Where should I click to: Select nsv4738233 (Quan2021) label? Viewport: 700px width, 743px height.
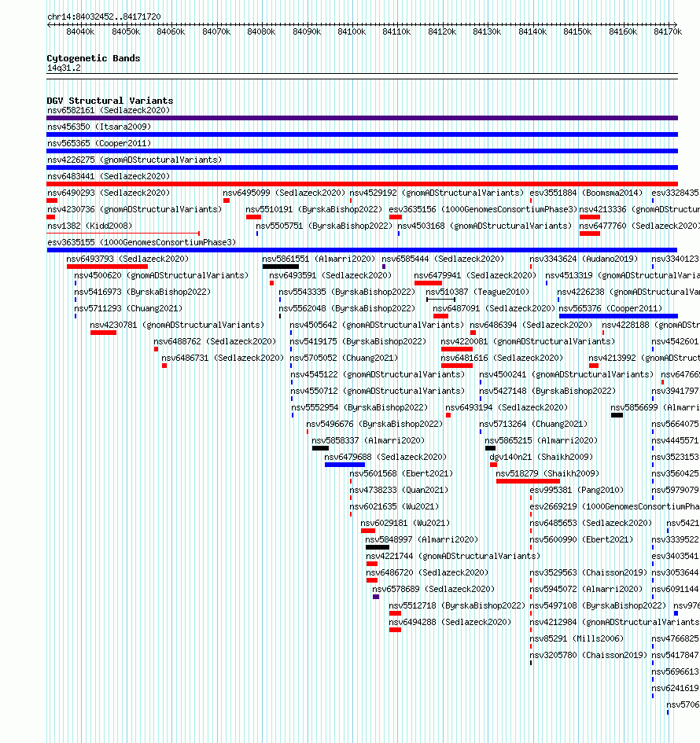399,491
